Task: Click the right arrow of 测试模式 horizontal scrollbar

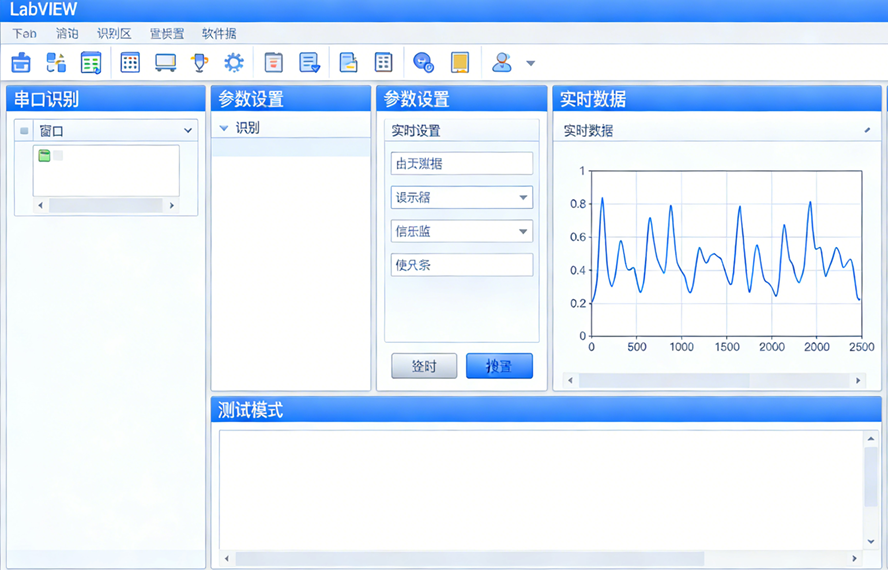Action: 854,559
